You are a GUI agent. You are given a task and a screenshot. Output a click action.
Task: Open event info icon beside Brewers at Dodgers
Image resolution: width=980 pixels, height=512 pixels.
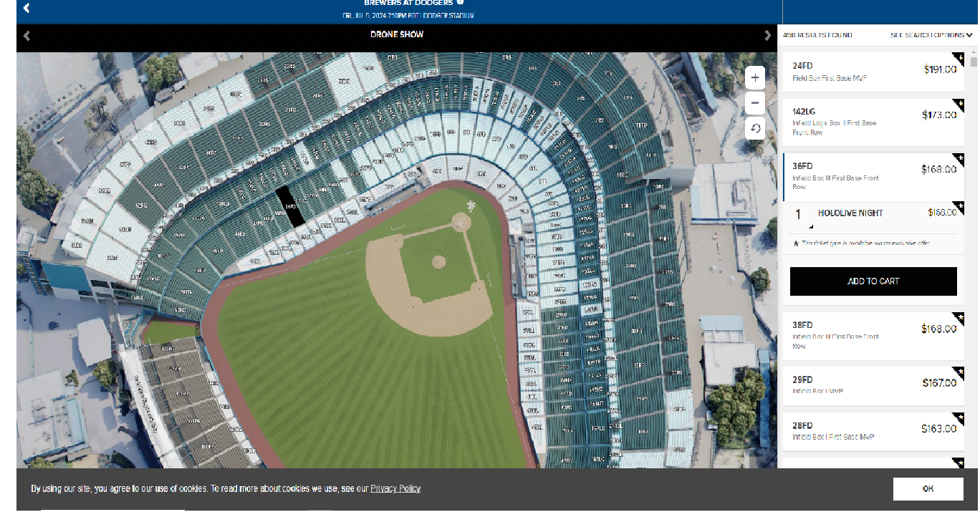point(460,2)
